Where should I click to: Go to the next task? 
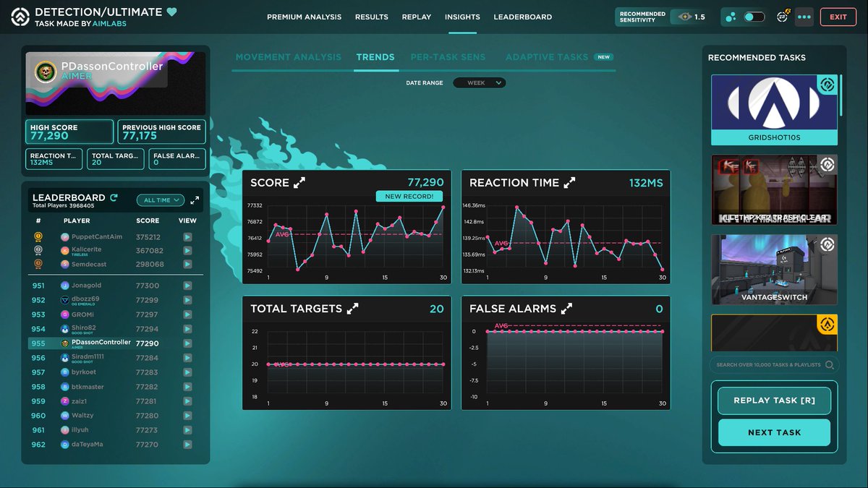(775, 432)
